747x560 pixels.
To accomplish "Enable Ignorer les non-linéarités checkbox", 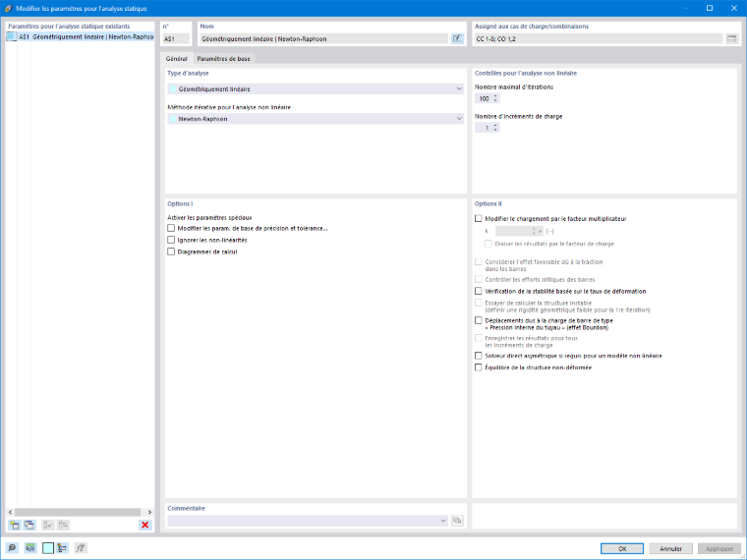I will (171, 240).
